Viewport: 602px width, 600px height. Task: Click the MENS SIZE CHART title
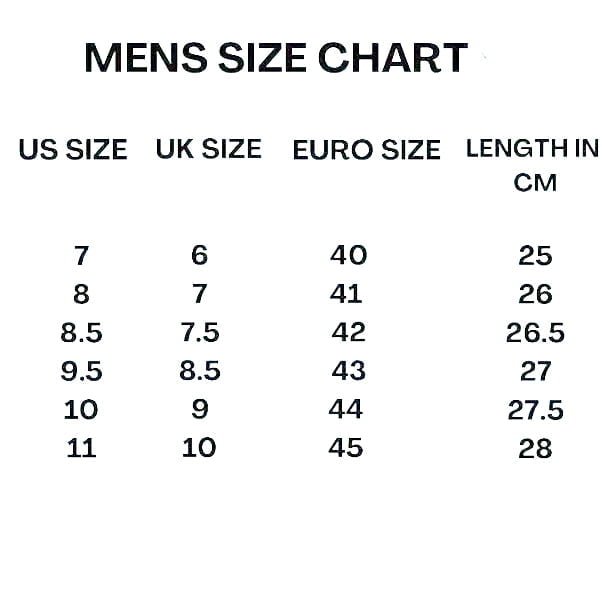(275, 58)
